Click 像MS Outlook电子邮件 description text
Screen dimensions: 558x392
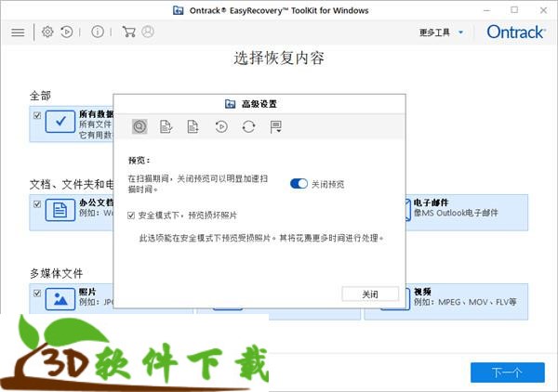[x=456, y=213]
